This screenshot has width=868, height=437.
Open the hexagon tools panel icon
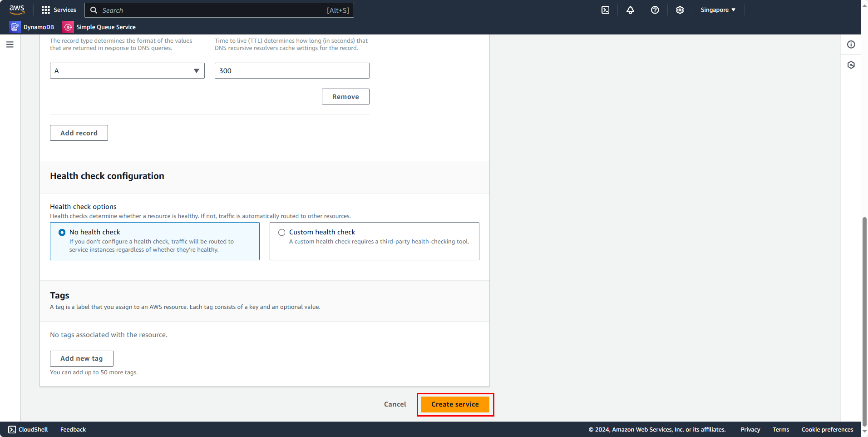coord(851,65)
